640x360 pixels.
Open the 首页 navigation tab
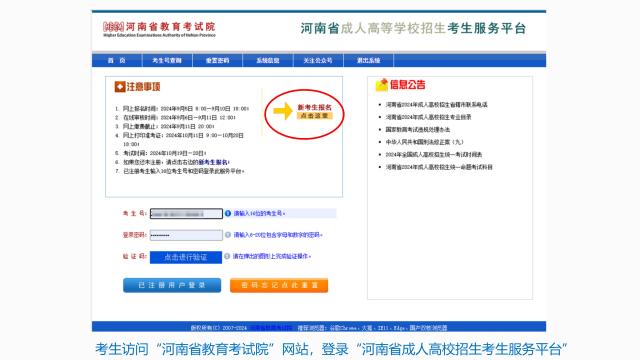pyautogui.click(x=117, y=60)
